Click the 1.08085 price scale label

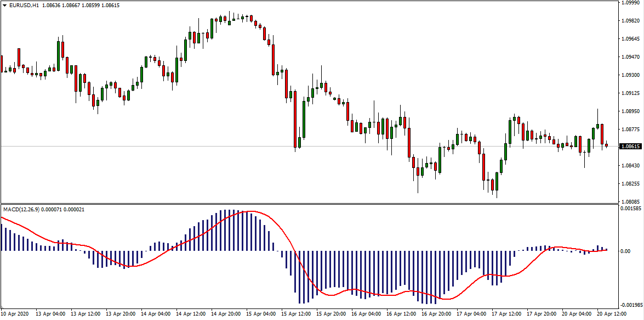click(x=631, y=201)
